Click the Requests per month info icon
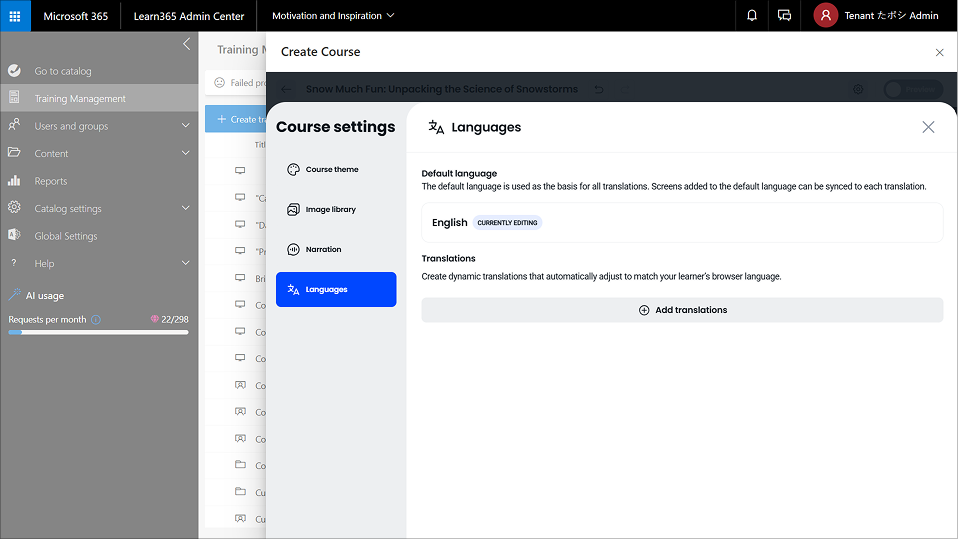Viewport: 958px width, 539px height. (96, 320)
